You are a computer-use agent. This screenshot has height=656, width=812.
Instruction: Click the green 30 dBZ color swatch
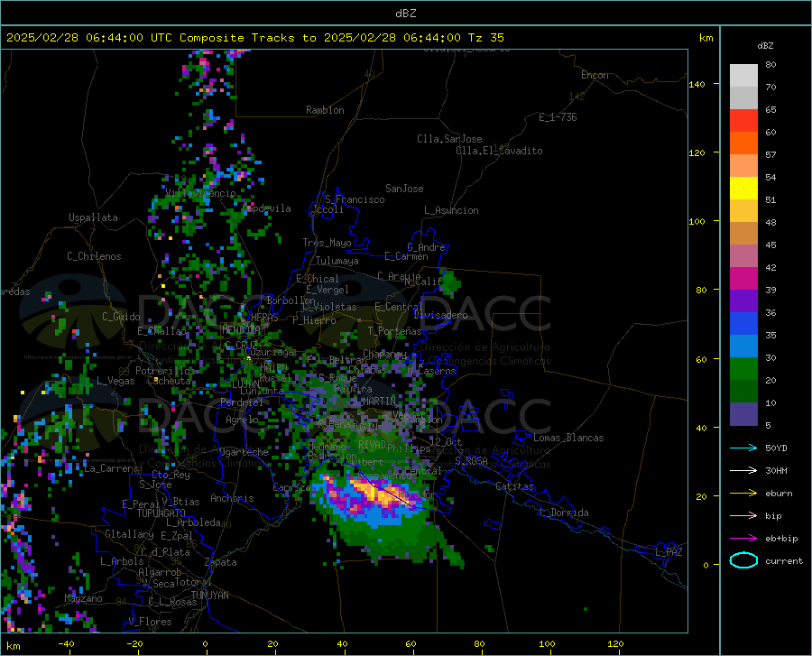point(743,369)
